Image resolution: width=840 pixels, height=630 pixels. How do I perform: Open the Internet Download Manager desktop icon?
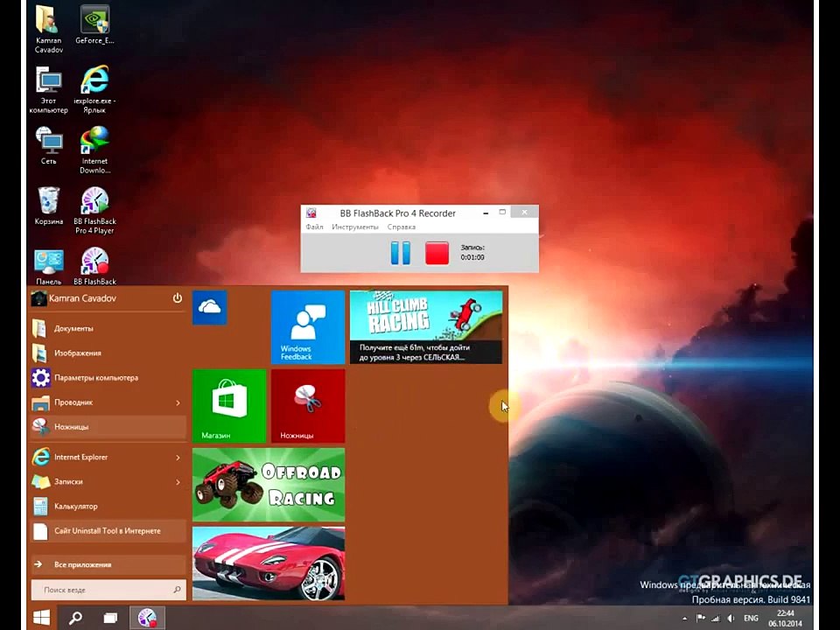[94, 150]
